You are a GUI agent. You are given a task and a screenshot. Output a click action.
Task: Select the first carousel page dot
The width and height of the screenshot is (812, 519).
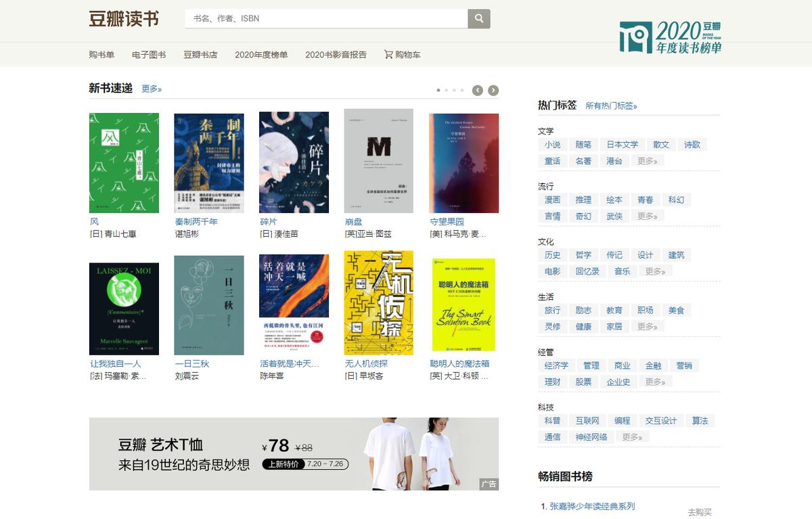[x=438, y=90]
